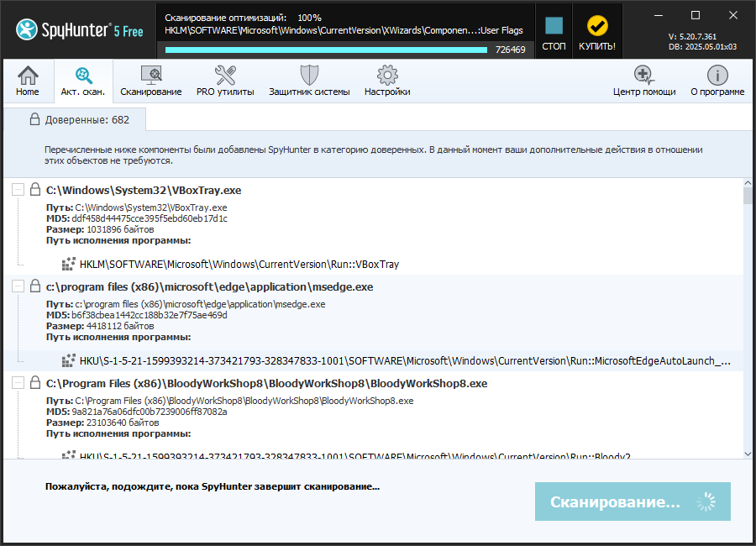Viewport: 756px width, 546px height.
Task: Select HKLM Run::VBoxTray registry row
Action: tap(239, 265)
